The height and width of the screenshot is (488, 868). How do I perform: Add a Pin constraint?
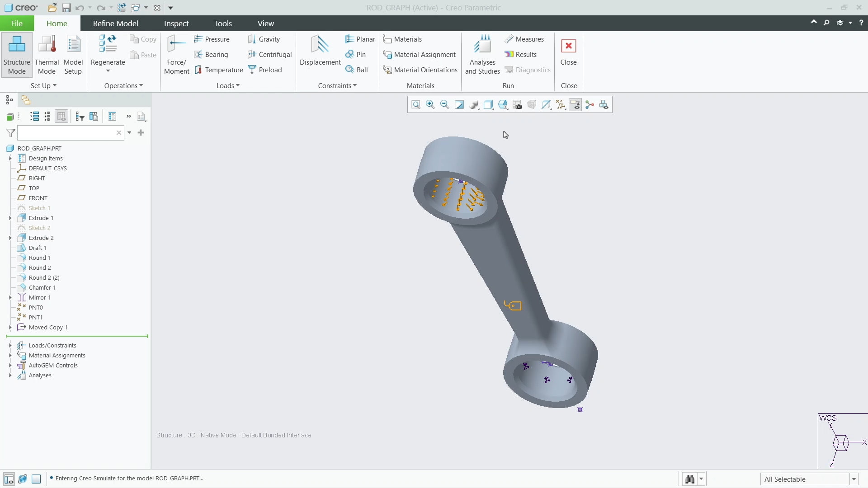[355, 55]
